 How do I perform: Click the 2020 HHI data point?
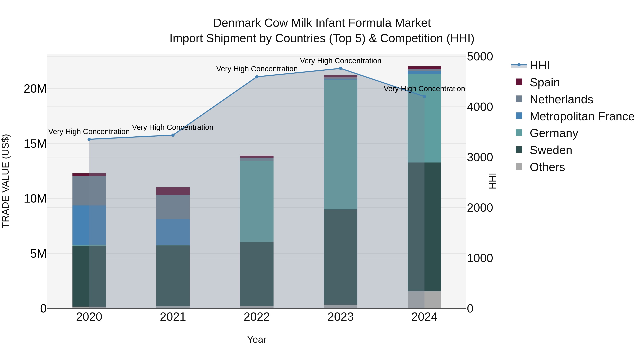89,139
